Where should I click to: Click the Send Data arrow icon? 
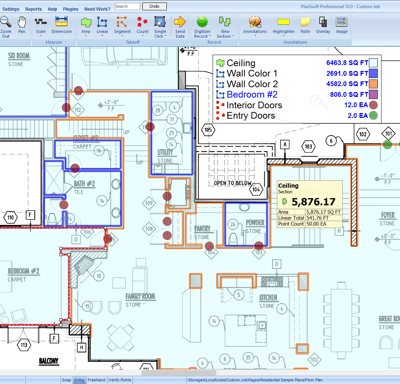(x=180, y=22)
